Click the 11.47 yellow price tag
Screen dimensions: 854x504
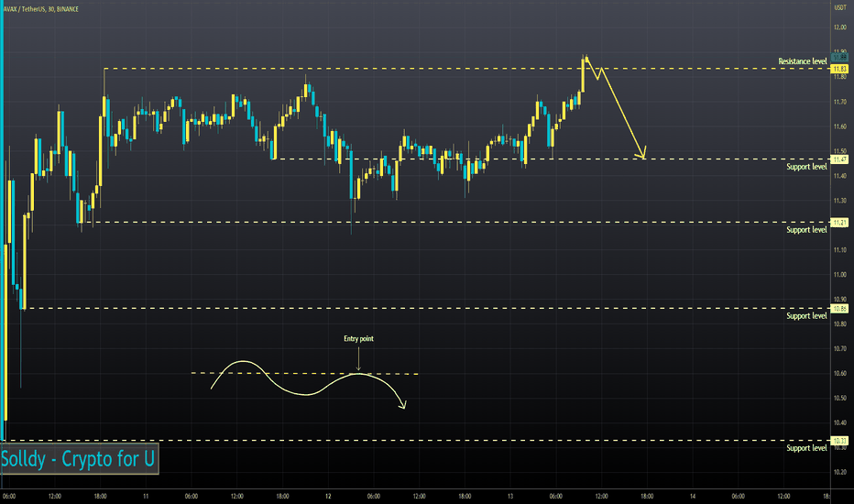click(x=839, y=159)
